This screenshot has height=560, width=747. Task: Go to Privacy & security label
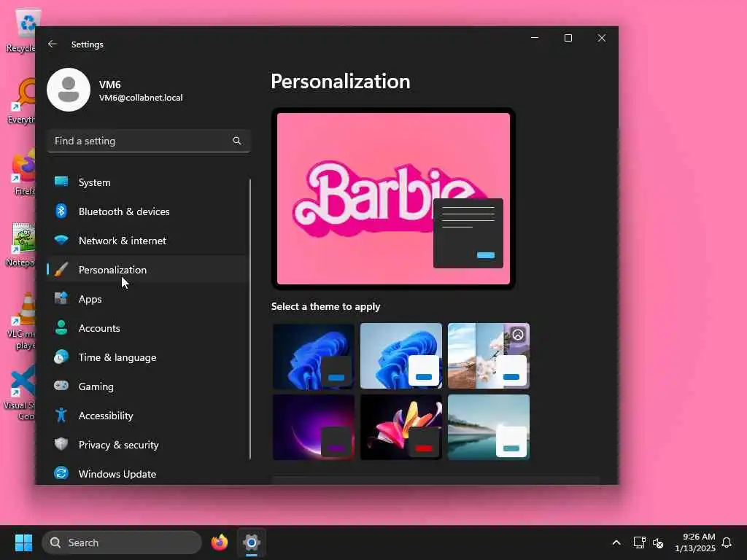coord(119,445)
